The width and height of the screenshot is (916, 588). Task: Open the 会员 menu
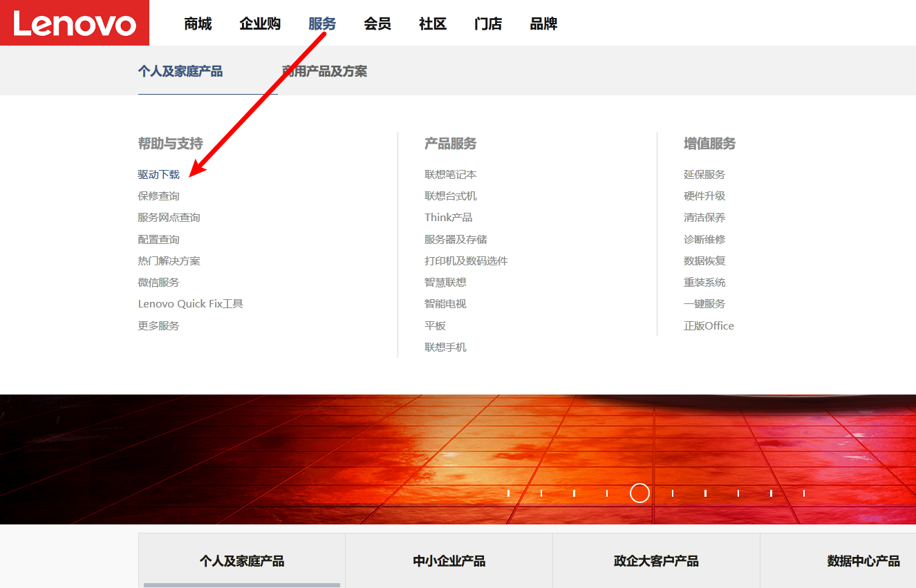(x=377, y=24)
